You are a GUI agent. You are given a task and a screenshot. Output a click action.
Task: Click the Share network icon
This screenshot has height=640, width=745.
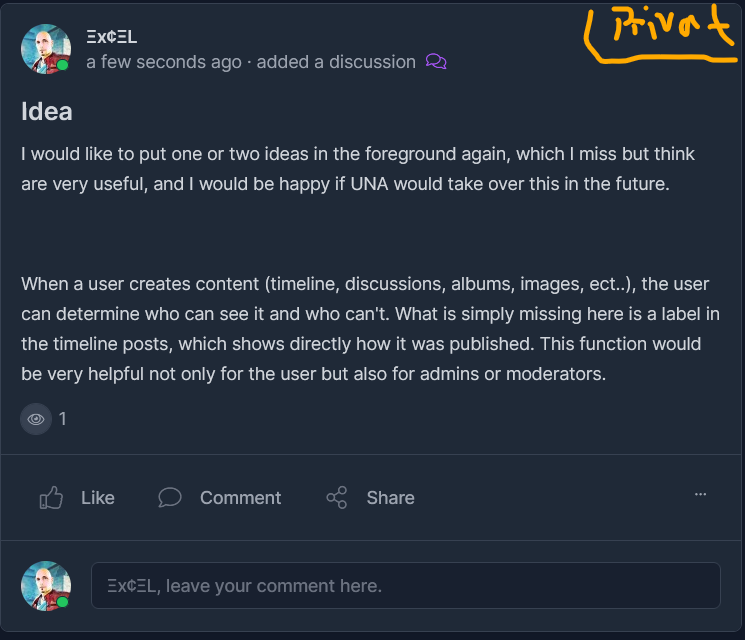click(x=337, y=497)
